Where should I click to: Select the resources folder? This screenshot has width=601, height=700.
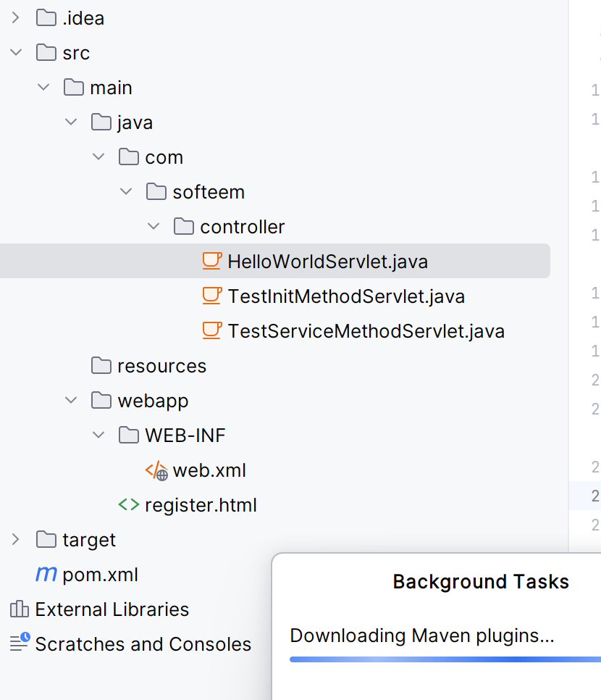[x=162, y=365]
